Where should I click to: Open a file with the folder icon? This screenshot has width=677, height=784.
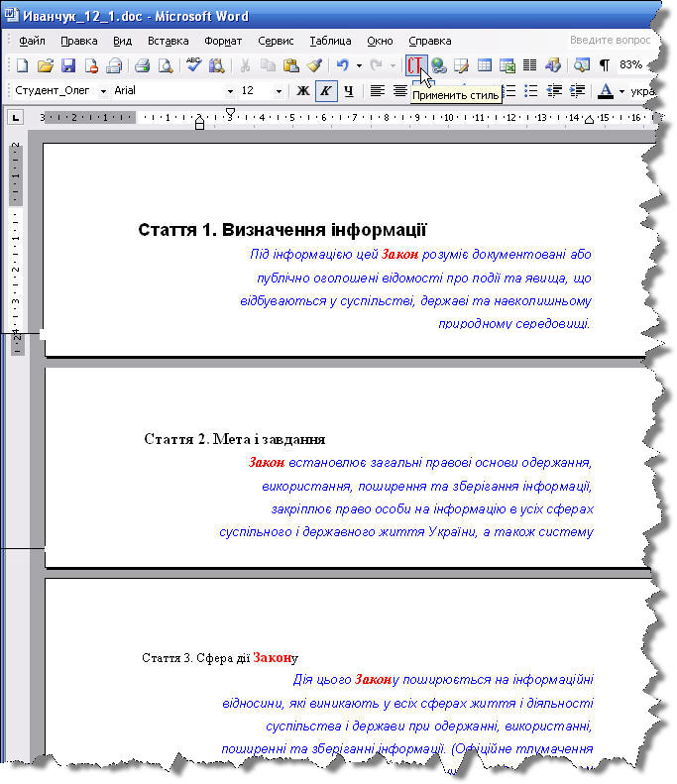click(x=45, y=65)
